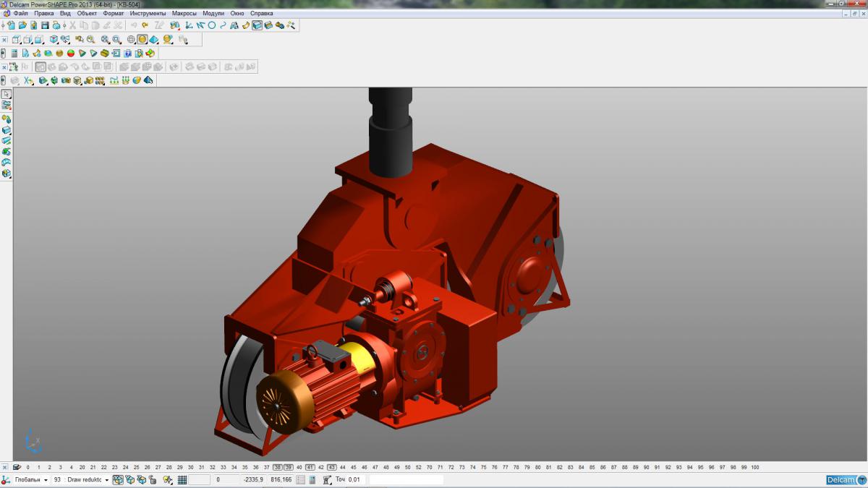Click the X coordinate field showing -2335,9
Viewport: 868px width, 488px height.
pos(252,480)
